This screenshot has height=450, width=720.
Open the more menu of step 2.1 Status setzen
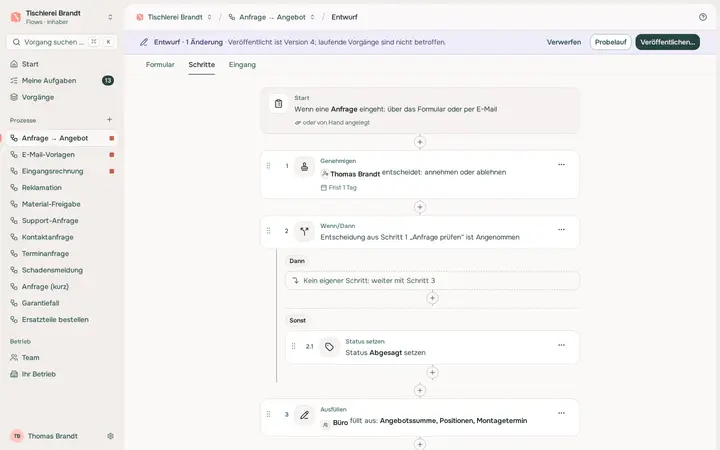[x=561, y=345]
